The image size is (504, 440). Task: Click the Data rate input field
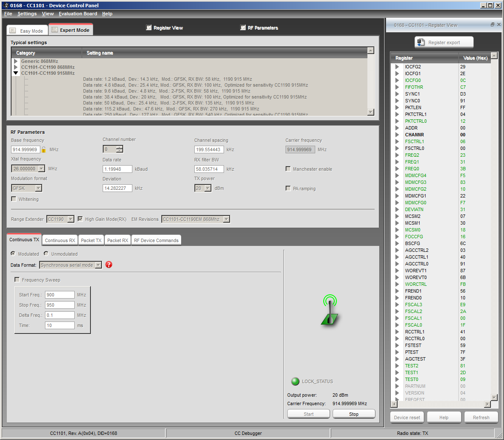118,169
